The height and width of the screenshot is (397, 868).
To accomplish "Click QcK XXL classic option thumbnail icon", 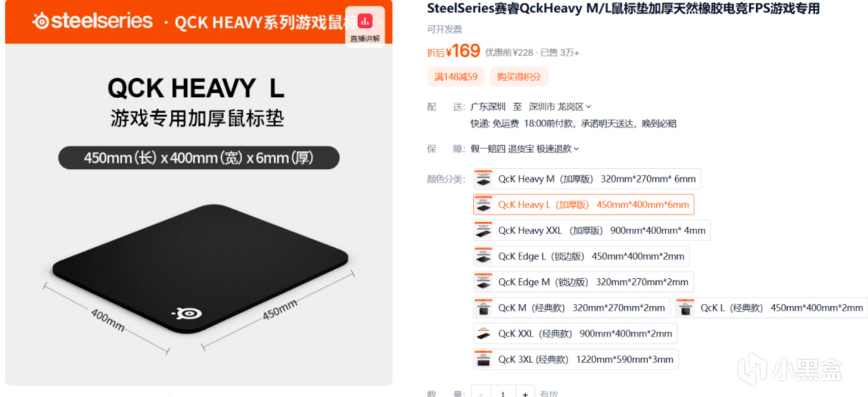I will [484, 334].
